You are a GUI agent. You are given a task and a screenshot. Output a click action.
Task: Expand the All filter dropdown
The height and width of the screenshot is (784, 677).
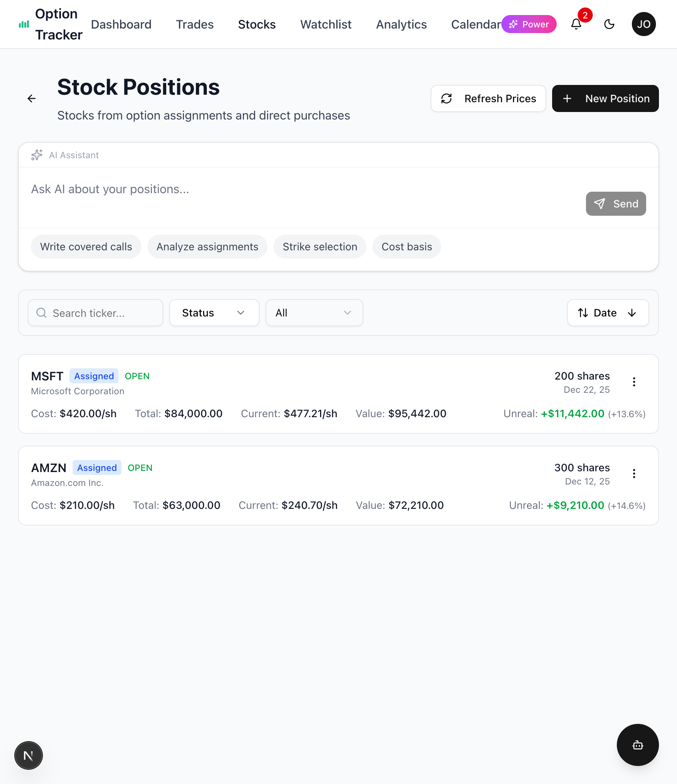(x=314, y=313)
